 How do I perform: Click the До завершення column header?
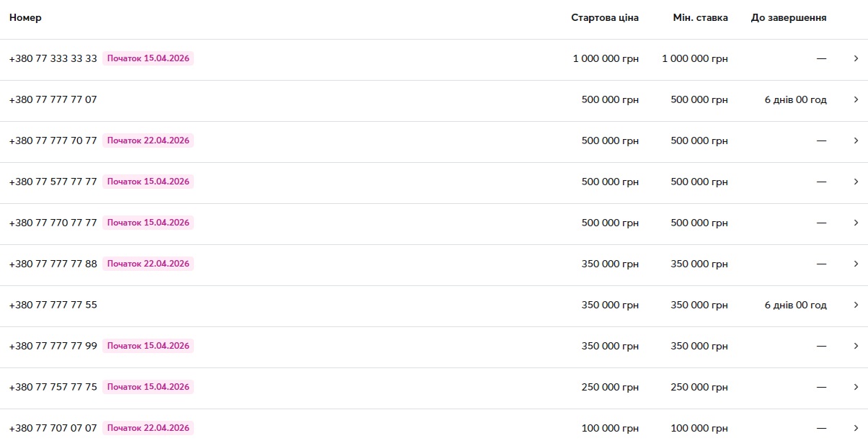click(788, 18)
